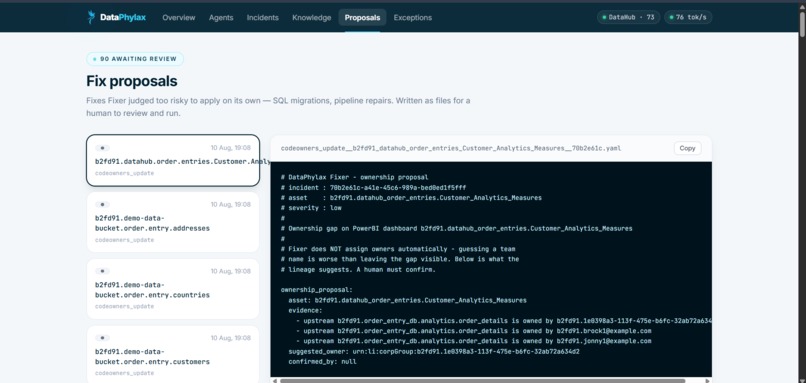Screen dimensions: 806x383
Task: Click codeowners_update label on countries card
Action: point(124,306)
